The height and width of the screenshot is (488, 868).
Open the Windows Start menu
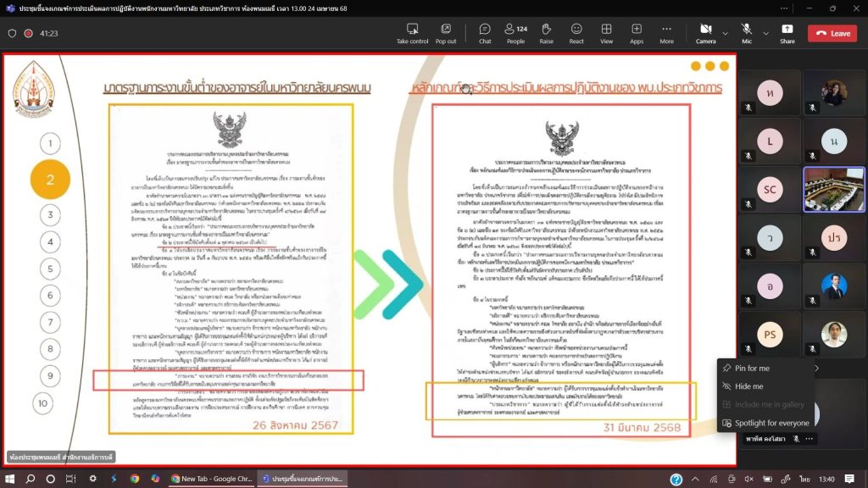click(x=9, y=479)
